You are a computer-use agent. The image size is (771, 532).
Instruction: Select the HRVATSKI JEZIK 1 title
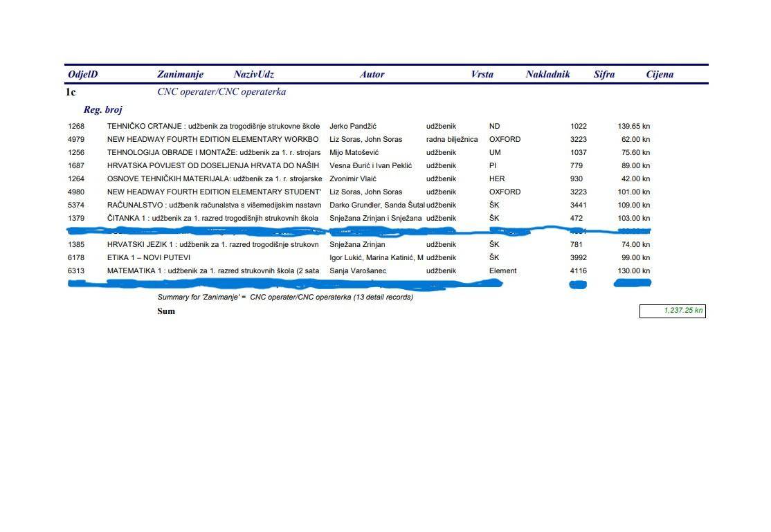click(213, 244)
